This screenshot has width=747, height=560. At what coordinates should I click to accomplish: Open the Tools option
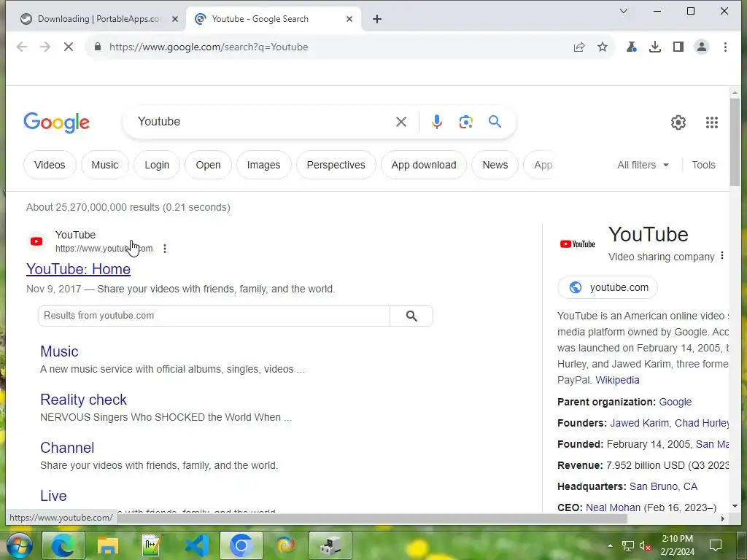point(704,165)
